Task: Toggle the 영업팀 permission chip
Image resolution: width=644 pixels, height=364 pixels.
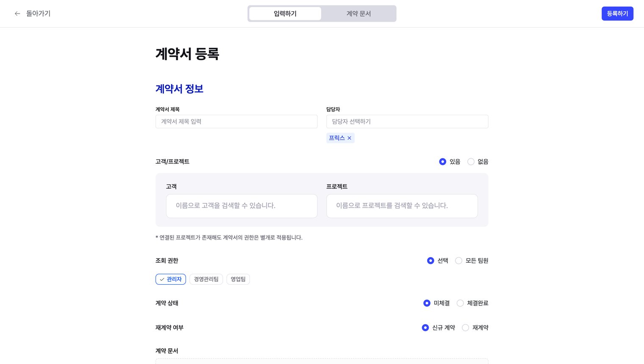Action: (238, 279)
